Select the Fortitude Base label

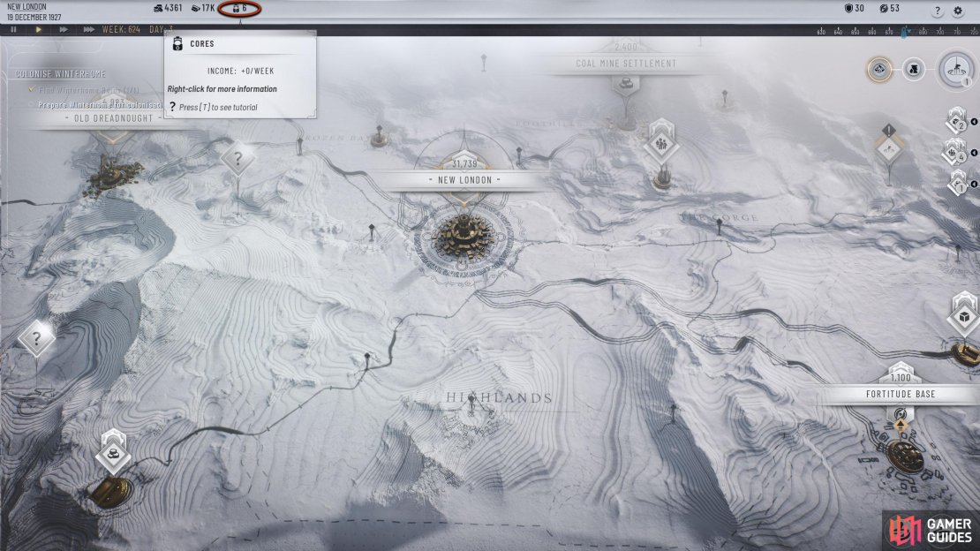[x=901, y=394]
